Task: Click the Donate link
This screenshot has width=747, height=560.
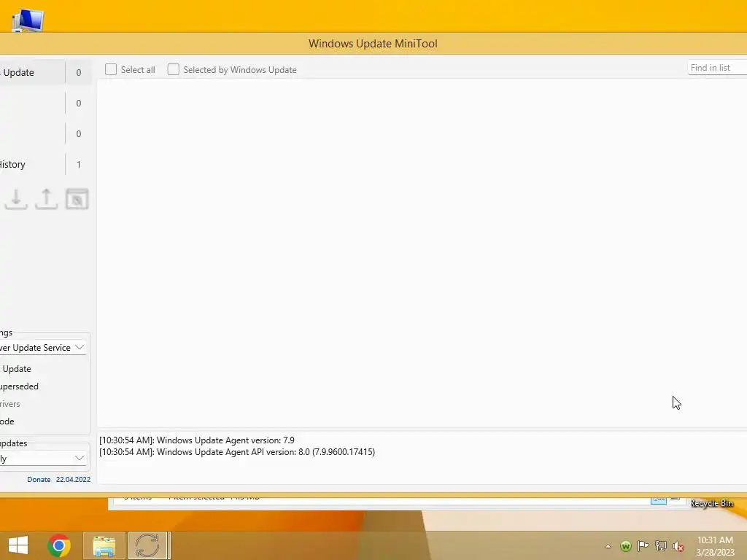Action: tap(39, 480)
